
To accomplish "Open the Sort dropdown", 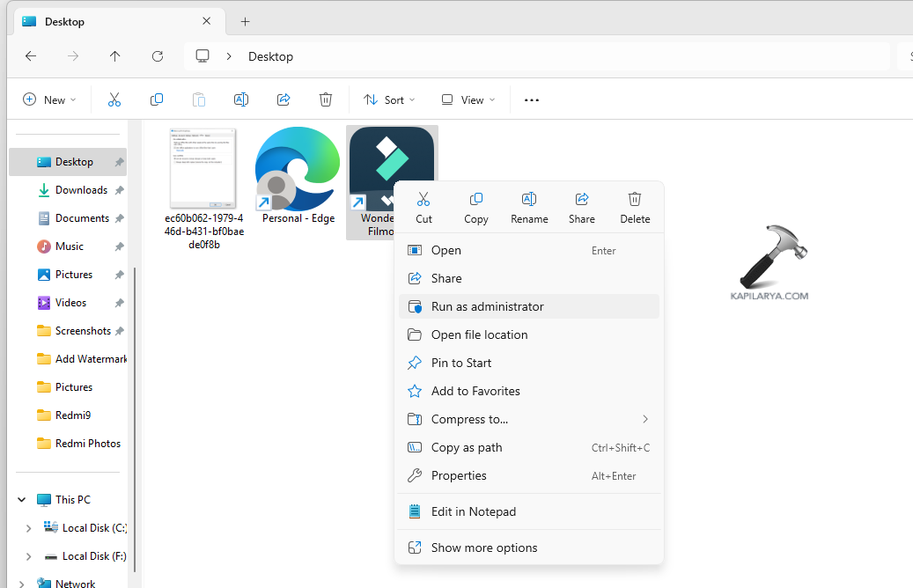I will 388,99.
